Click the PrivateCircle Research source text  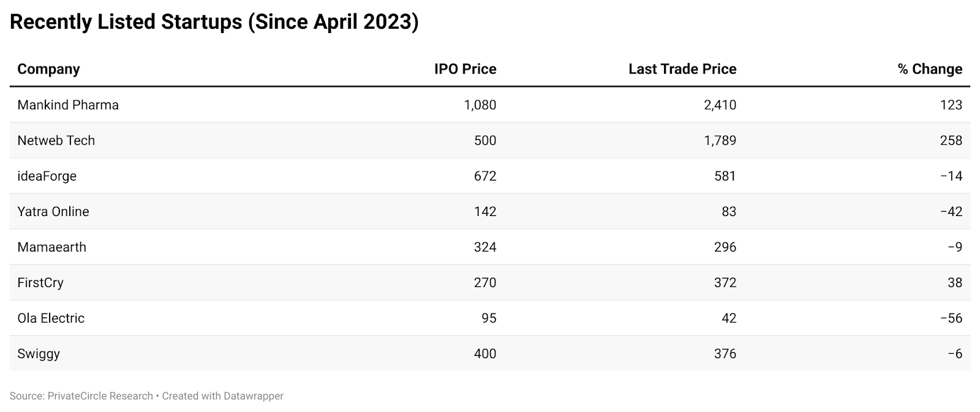point(100,396)
